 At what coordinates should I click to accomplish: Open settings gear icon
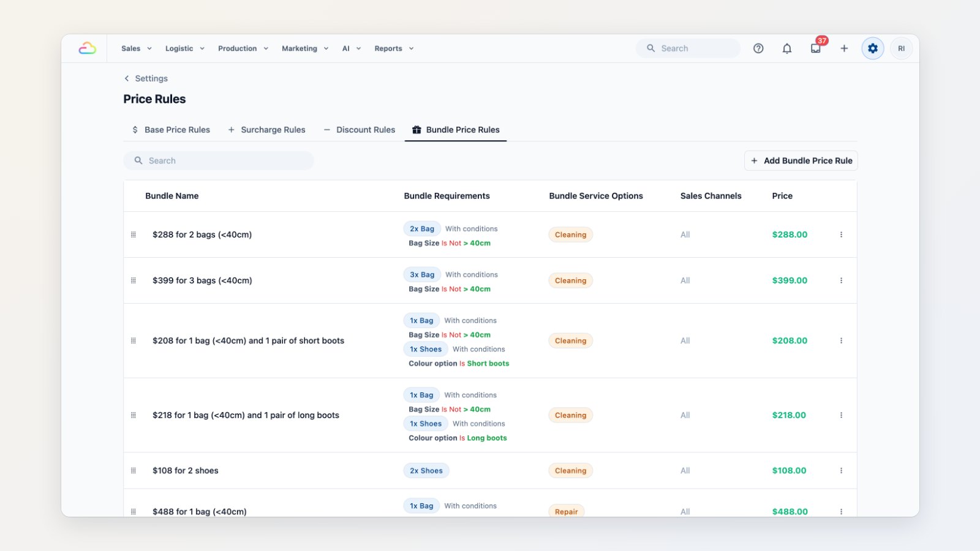pyautogui.click(x=873, y=48)
